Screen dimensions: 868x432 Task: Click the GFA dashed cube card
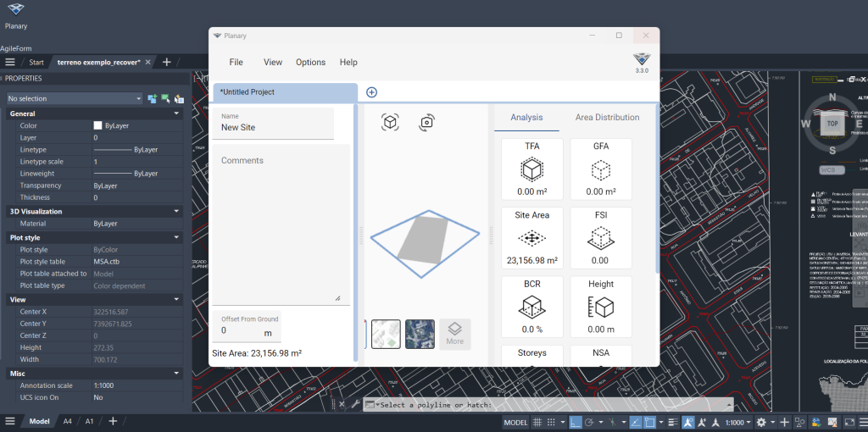[x=601, y=169]
